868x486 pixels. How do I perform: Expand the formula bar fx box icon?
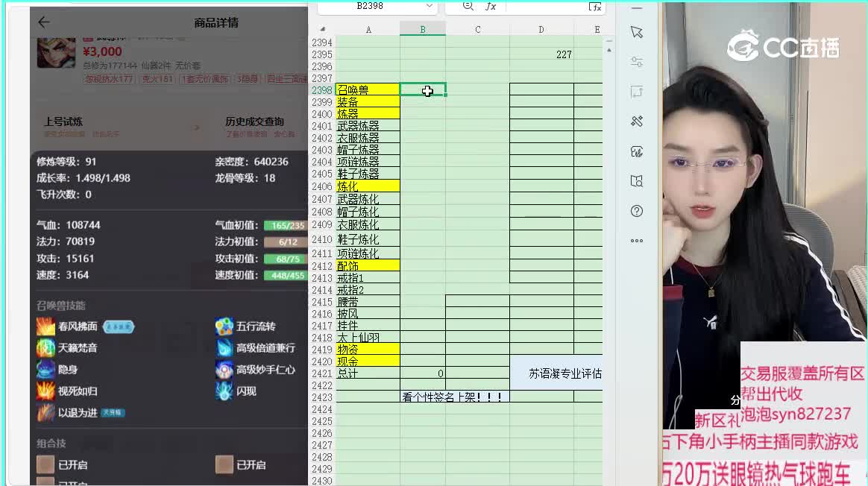[595, 7]
